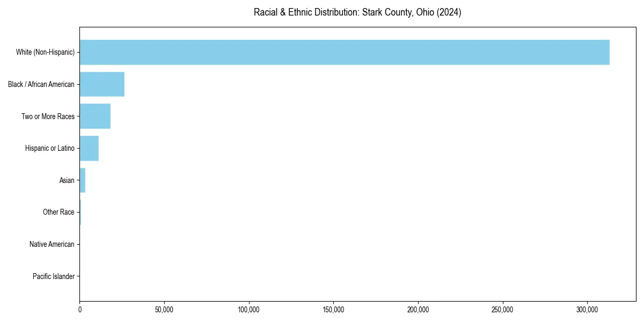Image resolution: width=644 pixels, height=322 pixels.
Task: Click the Native American category label
Action: 52,244
